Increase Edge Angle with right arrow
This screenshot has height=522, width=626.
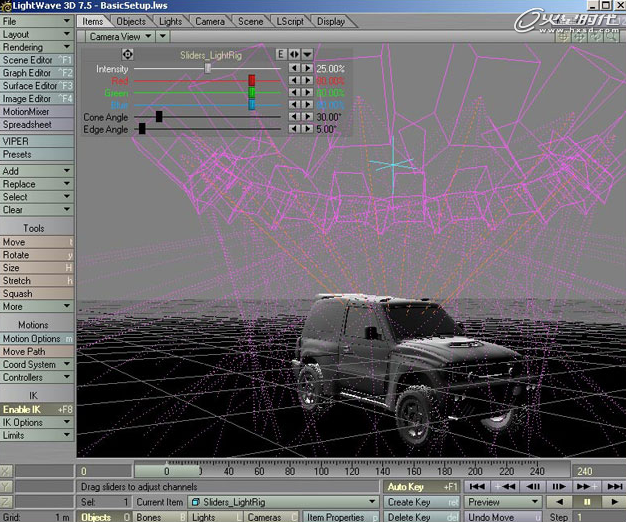(x=307, y=129)
